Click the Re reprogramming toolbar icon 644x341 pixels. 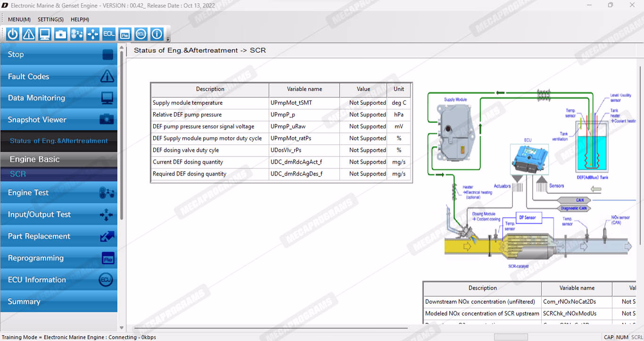125,34
